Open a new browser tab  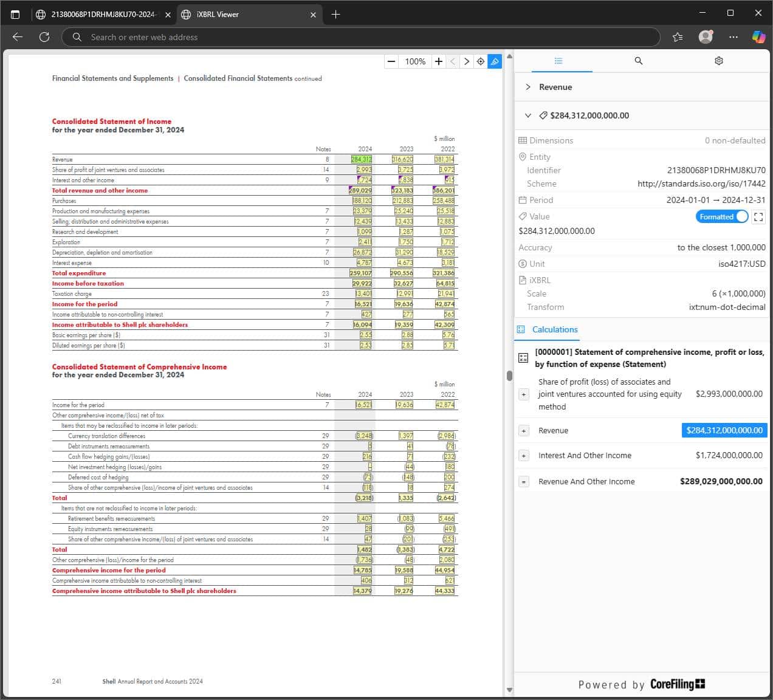[x=335, y=14]
